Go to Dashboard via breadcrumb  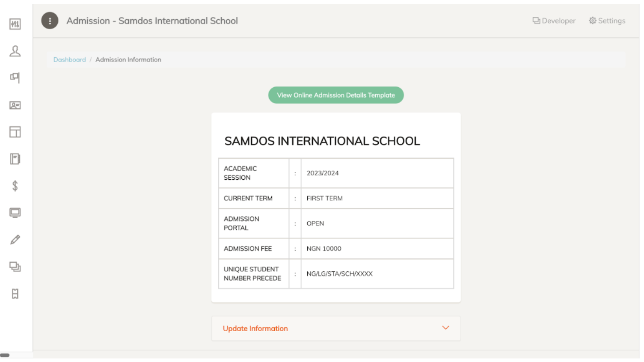coord(69,60)
